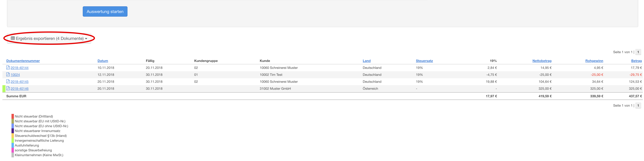Click table icon in export button
This screenshot has width=644, height=161.
click(13, 38)
